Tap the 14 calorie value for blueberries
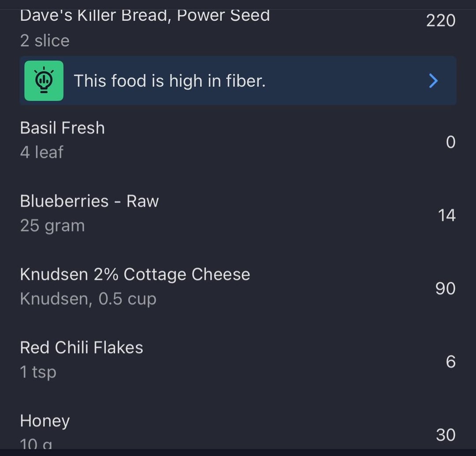 point(446,215)
